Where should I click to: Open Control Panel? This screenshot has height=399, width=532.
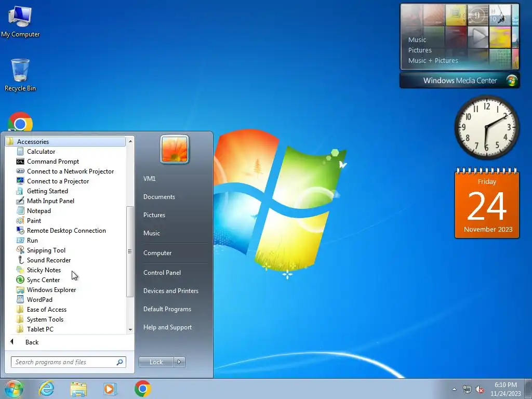(162, 272)
